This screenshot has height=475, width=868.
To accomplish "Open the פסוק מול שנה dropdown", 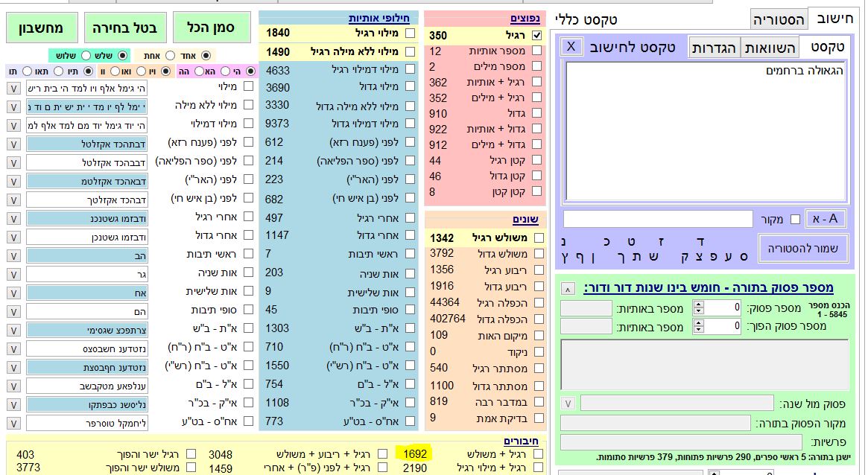I will (568, 403).
